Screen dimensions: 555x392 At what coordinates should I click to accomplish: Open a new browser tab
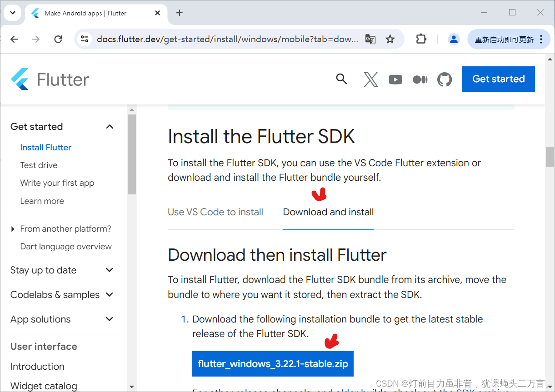tap(180, 13)
